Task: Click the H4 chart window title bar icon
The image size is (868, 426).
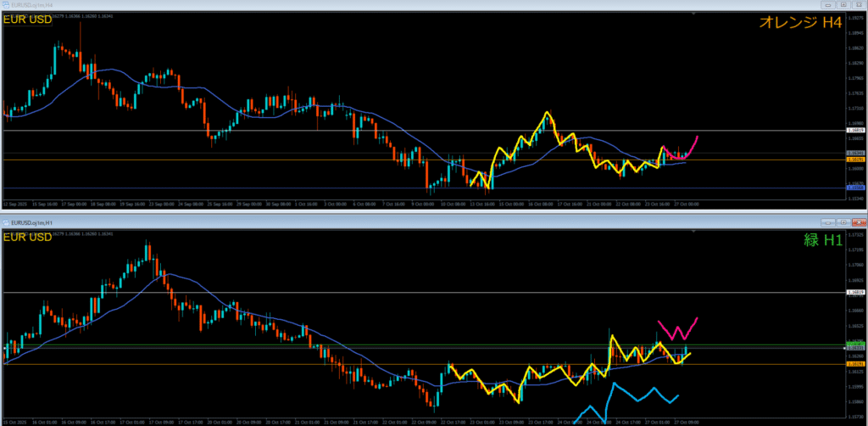Action: (x=4, y=5)
